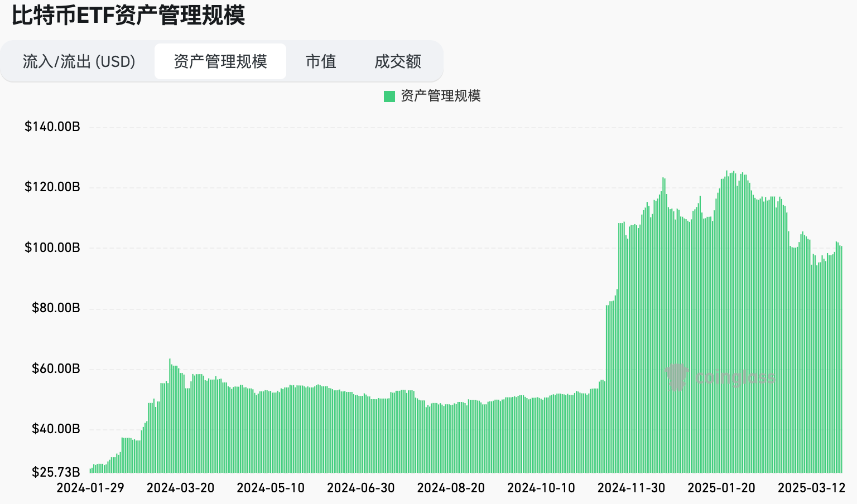This screenshot has height=504, width=857.
Task: Open the 市值 tab
Action: point(321,61)
